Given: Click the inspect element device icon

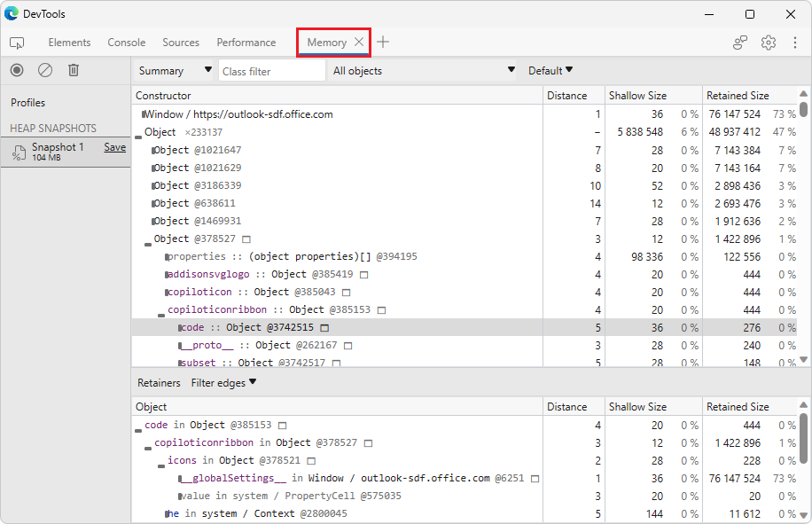Looking at the screenshot, I should [x=17, y=43].
